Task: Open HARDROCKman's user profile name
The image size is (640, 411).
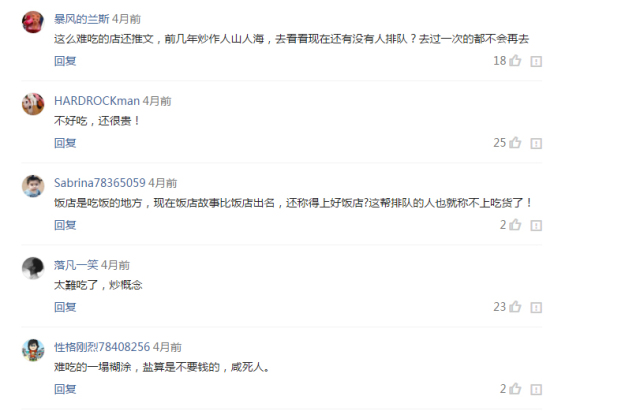Action: tap(97, 101)
